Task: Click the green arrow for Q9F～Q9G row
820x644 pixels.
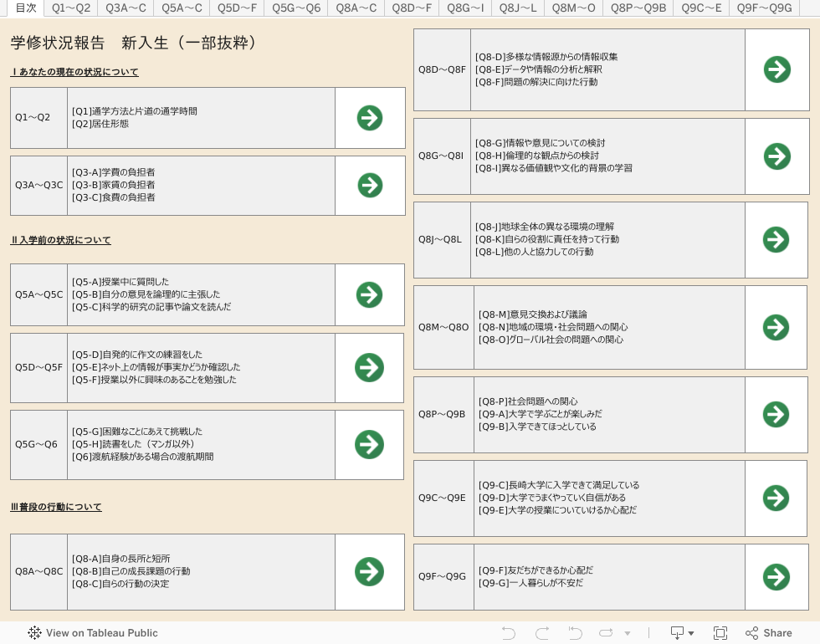Action: tap(776, 576)
